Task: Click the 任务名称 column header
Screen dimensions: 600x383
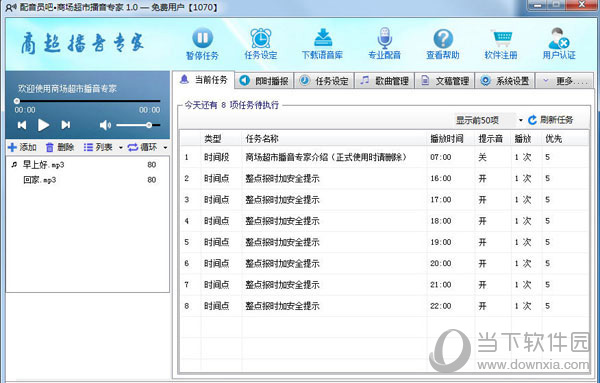Action: (x=334, y=139)
